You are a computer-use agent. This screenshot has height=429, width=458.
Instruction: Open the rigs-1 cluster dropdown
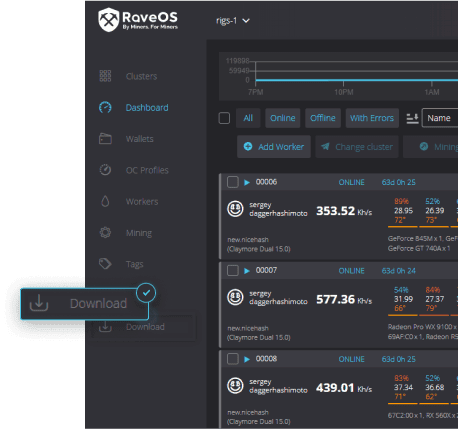(x=233, y=21)
